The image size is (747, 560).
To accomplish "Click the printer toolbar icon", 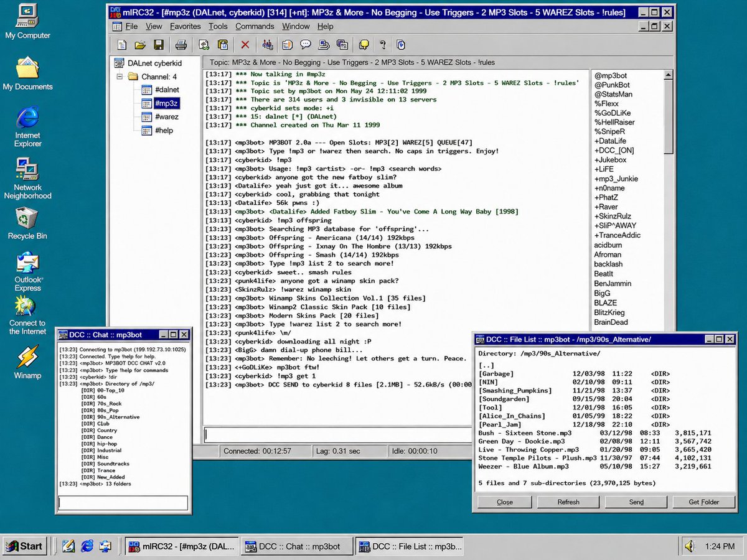I will pos(181,45).
